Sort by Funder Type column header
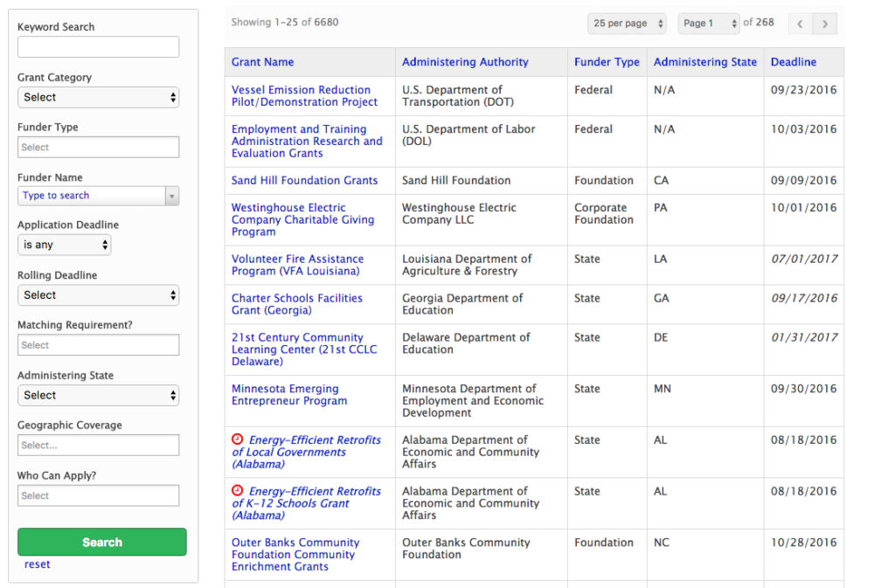 click(x=607, y=62)
